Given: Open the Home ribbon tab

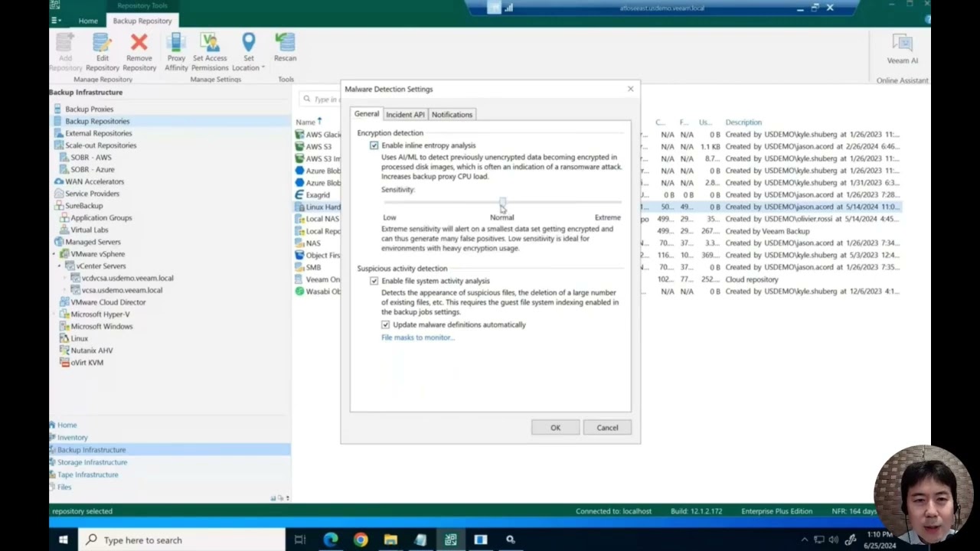Looking at the screenshot, I should 88,21.
